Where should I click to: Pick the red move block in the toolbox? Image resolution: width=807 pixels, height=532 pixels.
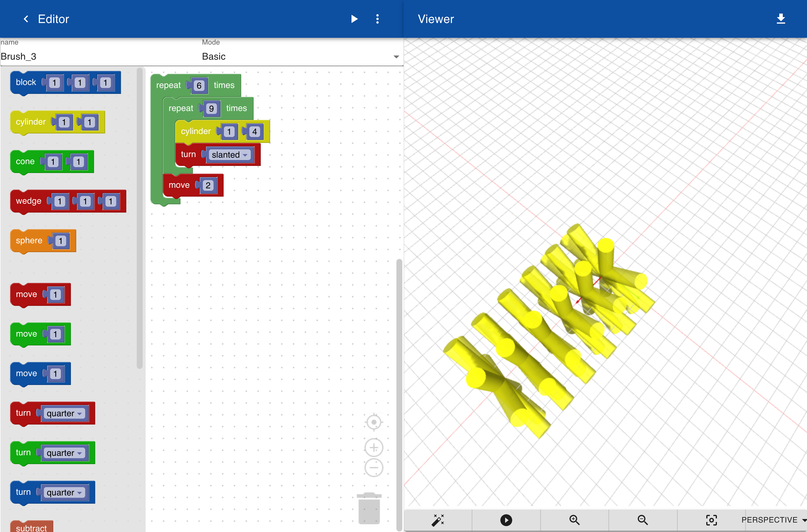[26, 294]
